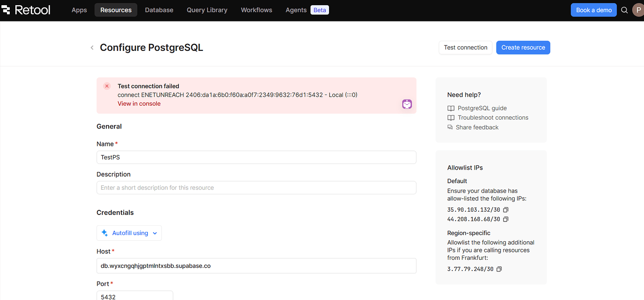The image size is (644, 300).
Task: Switch to the Database tab
Action: click(x=159, y=10)
